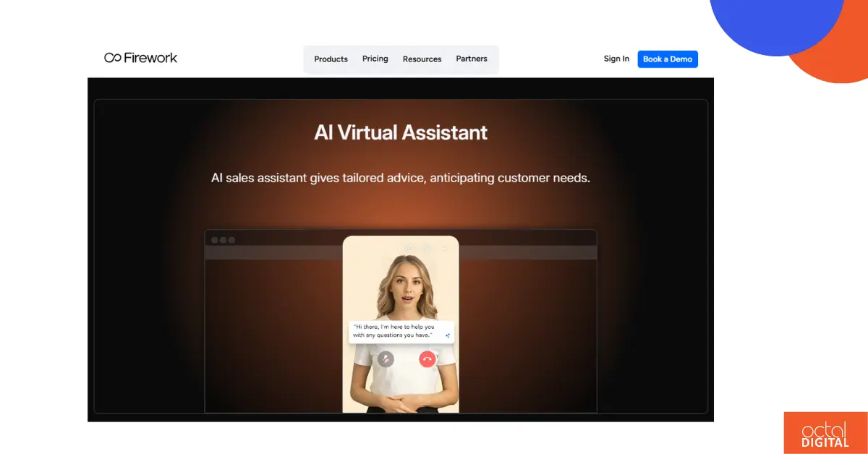This screenshot has height=454, width=868.
Task: Click the AI assistant video of the woman
Action: 401,325
